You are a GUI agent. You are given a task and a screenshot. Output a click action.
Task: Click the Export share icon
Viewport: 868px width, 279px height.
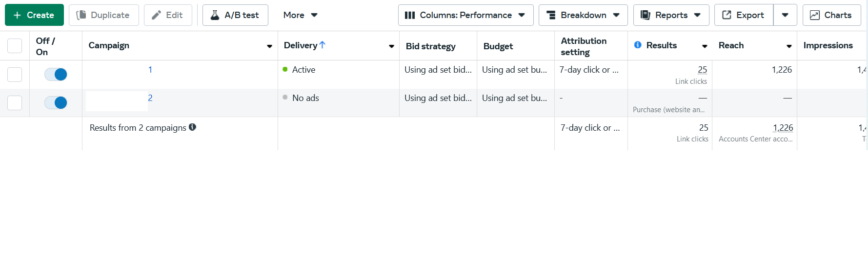click(x=727, y=15)
